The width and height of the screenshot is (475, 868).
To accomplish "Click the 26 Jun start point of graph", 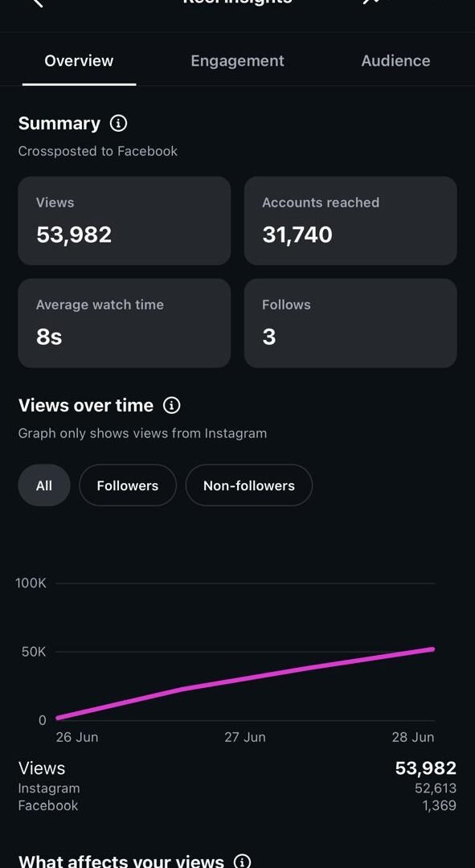I will [58, 718].
